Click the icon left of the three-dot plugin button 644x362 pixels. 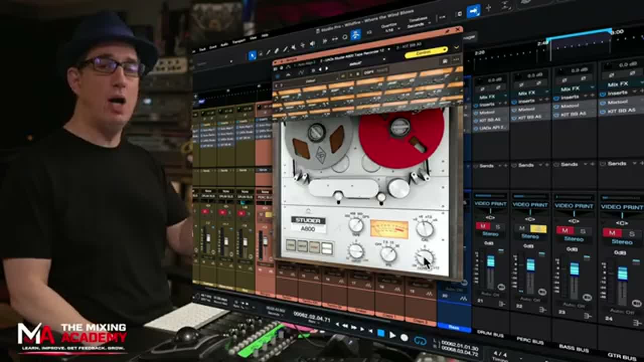[x=446, y=61]
